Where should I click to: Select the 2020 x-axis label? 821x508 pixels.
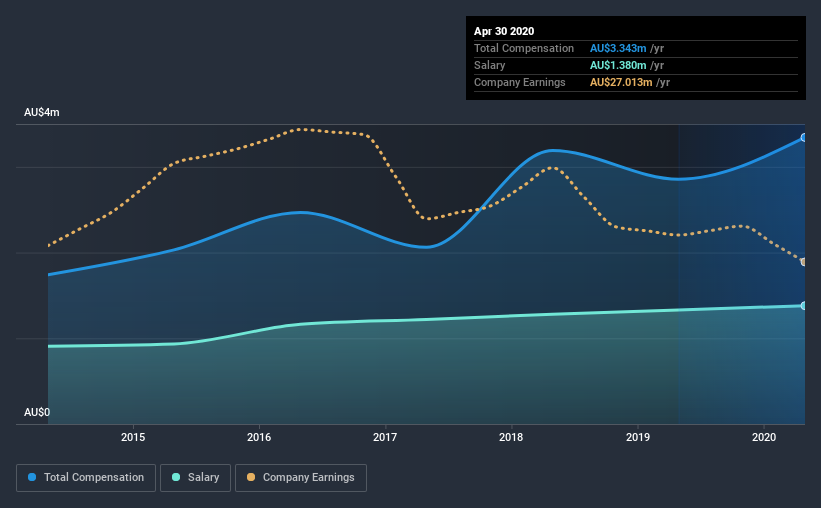coord(764,437)
